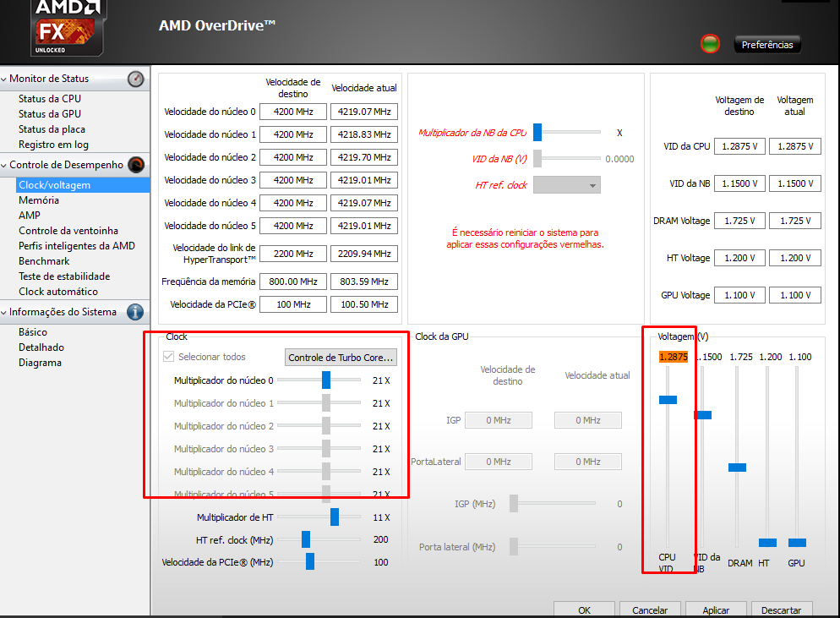The width and height of the screenshot is (840, 618).
Task: Click núcleo 0 target speed 4200 MHz field
Action: click(x=293, y=112)
